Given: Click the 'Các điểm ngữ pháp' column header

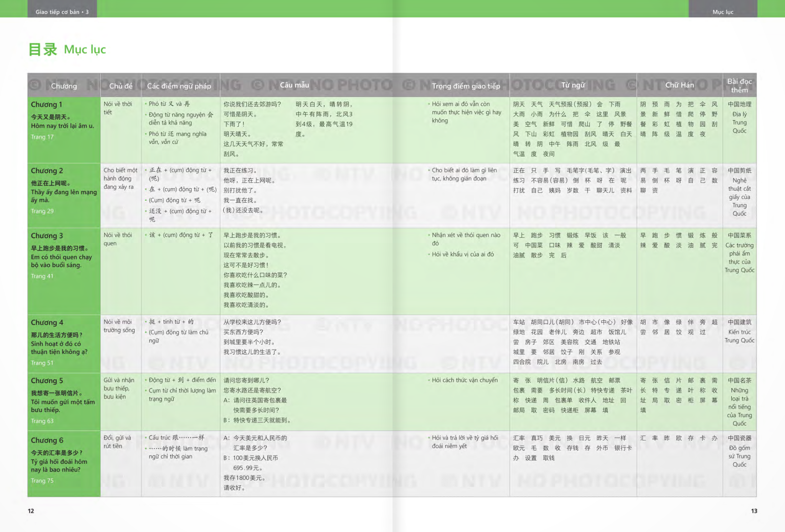Looking at the screenshot, I should [179, 86].
